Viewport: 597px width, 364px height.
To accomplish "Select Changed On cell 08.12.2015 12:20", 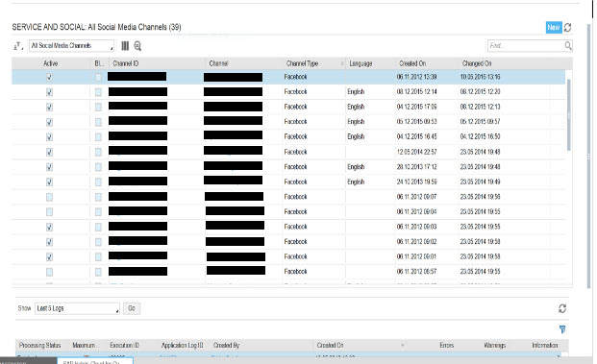I will [480, 91].
